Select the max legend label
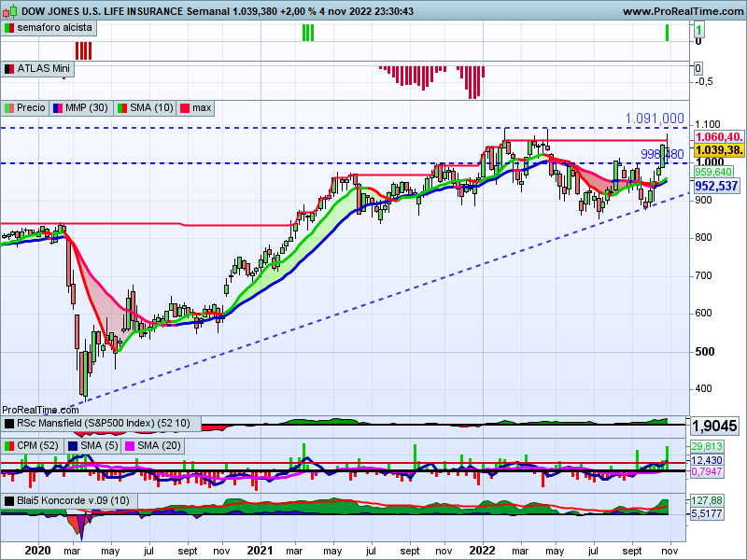This screenshot has height=560, width=747. [x=202, y=108]
